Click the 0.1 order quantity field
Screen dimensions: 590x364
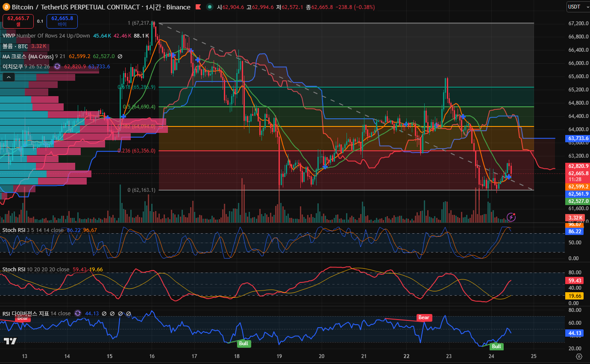click(x=40, y=21)
